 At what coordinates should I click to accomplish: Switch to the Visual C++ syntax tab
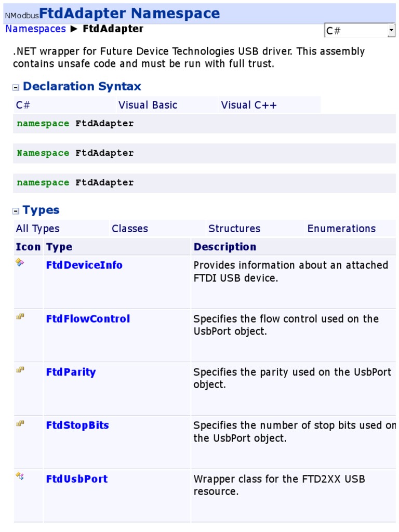249,105
